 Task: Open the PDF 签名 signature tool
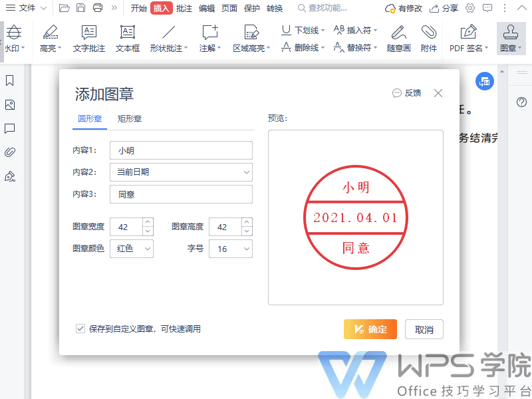click(469, 33)
